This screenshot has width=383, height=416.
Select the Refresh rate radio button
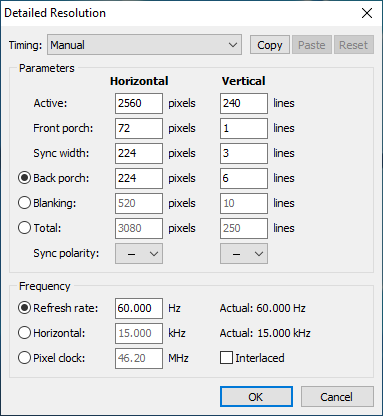(x=24, y=308)
